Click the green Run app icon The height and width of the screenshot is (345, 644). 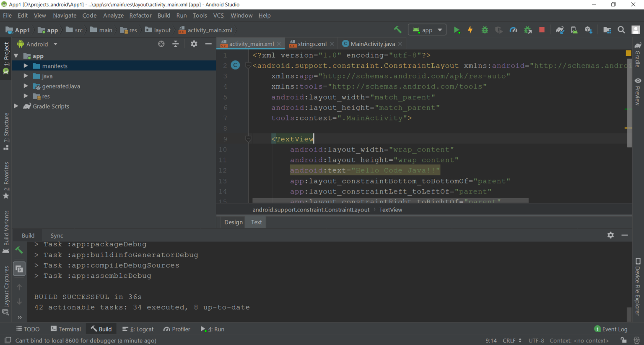pos(457,30)
